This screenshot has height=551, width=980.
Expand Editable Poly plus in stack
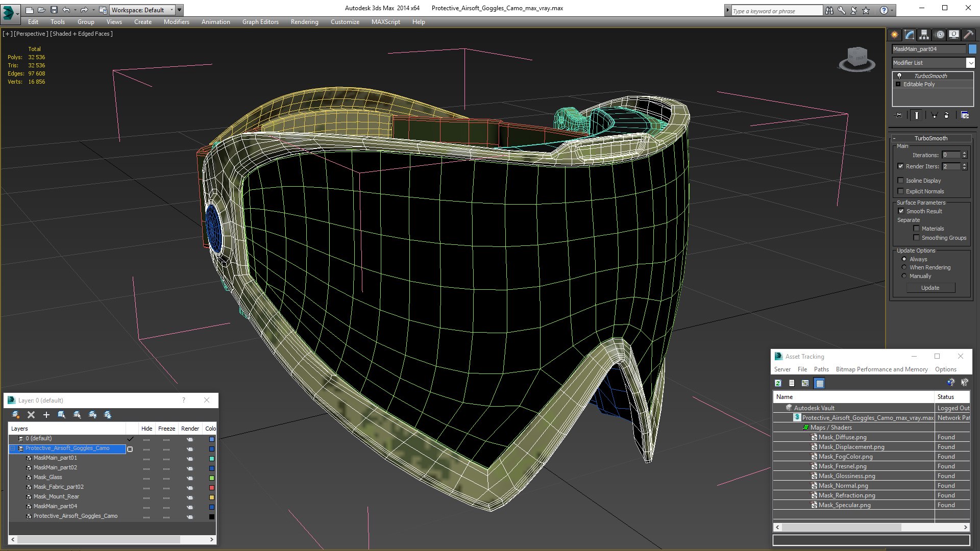point(898,84)
